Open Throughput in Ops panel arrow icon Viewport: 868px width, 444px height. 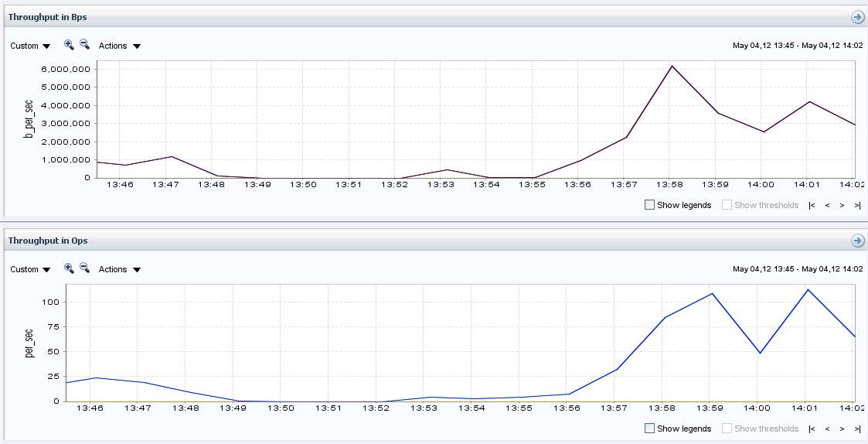click(x=857, y=241)
